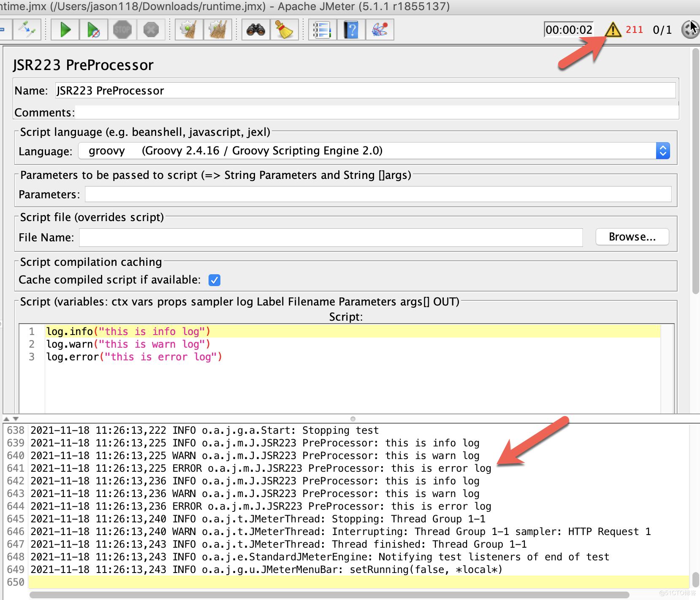
Task: Click log line 643 WARN warn log
Action: (255, 494)
